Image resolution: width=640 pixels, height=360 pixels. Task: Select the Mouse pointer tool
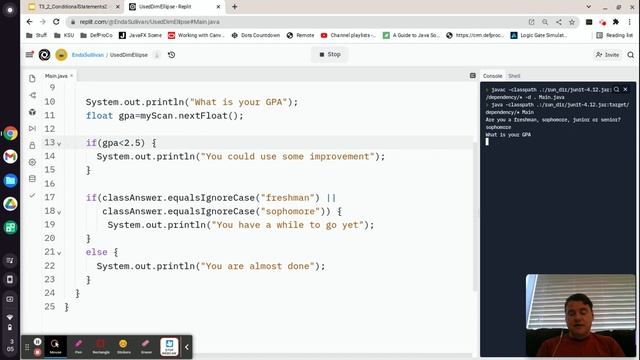click(x=55, y=347)
